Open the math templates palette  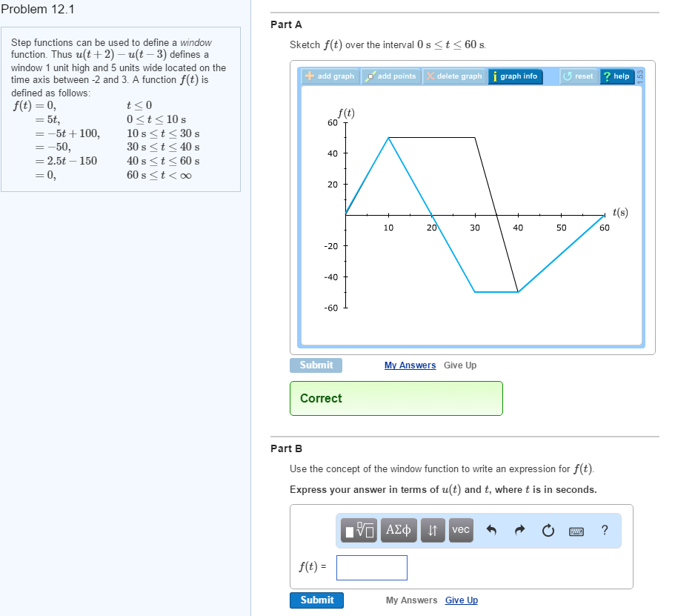tap(359, 530)
